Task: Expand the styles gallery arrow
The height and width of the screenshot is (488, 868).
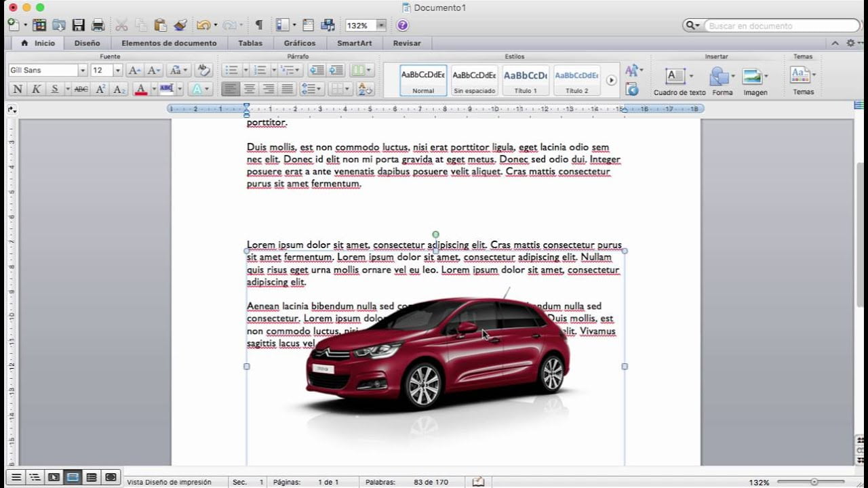Action: tap(611, 80)
